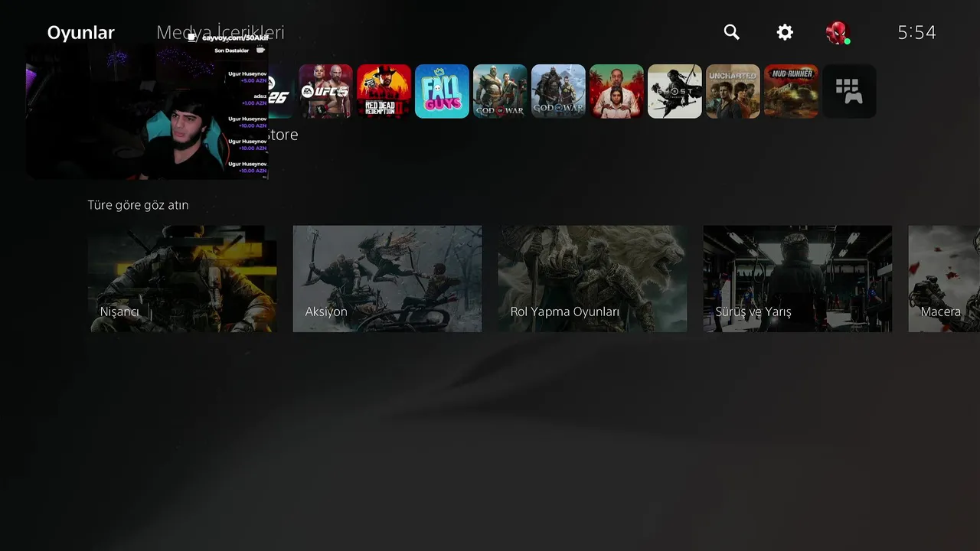Browse the Aksiyon genre card
Screen dimensions: 980x551
pyautogui.click(x=387, y=279)
